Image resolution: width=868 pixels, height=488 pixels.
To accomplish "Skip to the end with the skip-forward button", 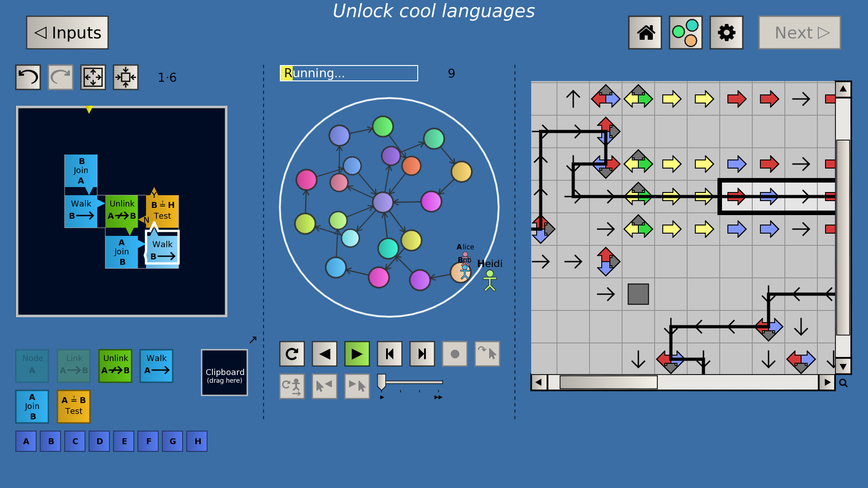I will (x=422, y=354).
